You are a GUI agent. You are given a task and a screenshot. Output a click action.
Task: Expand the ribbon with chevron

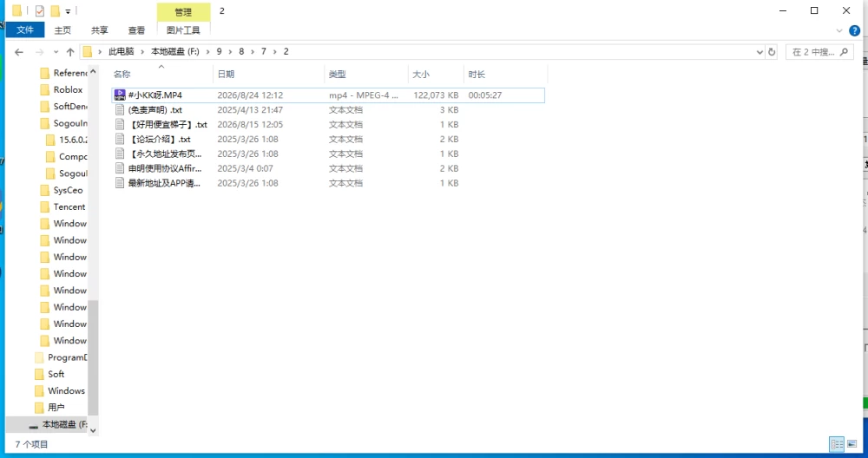point(839,31)
